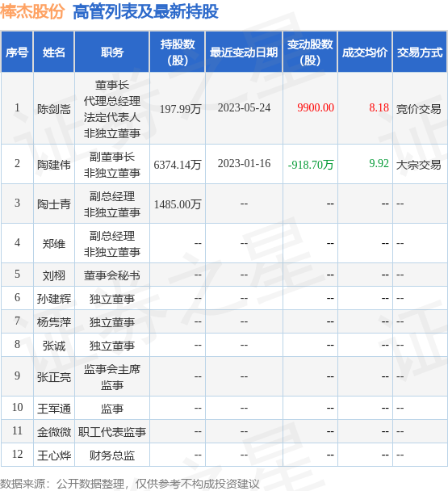The image size is (448, 491).
Task: Click the name 陶士青
Action: (54, 204)
